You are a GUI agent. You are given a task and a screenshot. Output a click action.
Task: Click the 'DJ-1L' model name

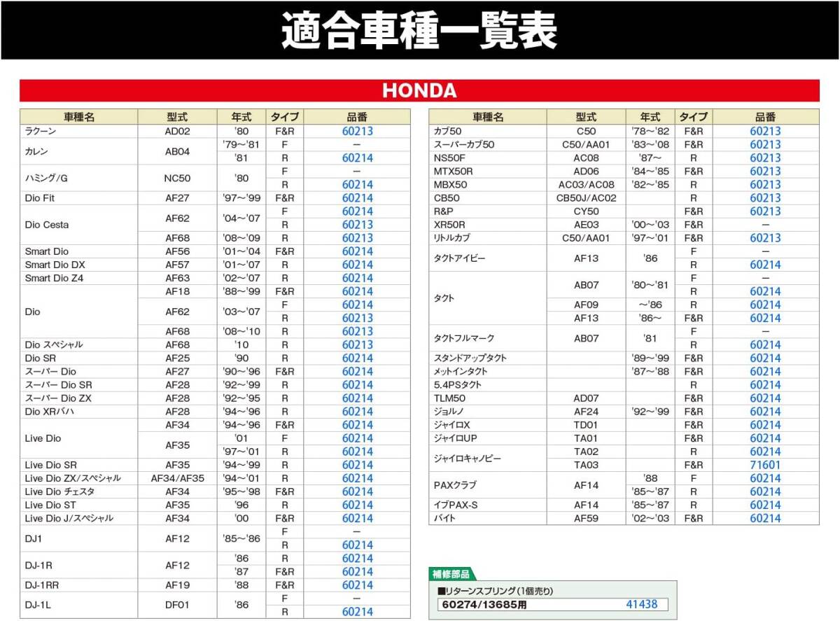point(38,605)
